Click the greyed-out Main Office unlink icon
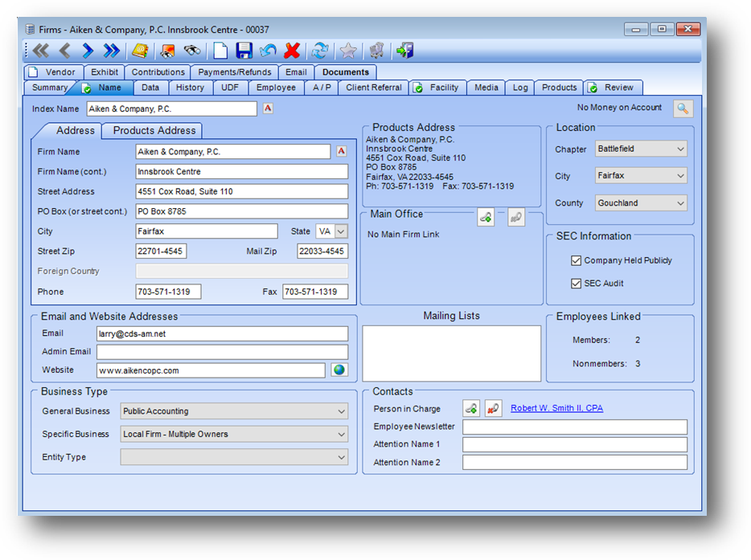 pos(516,217)
